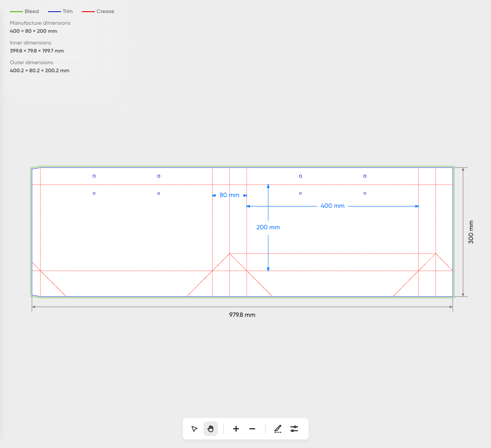This screenshot has height=448, width=491.
Task: Open the sliders settings icon
Action: point(294,429)
